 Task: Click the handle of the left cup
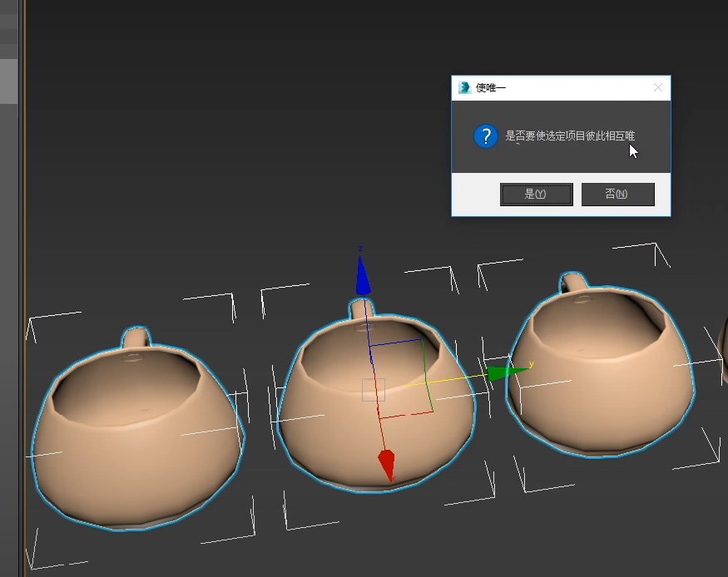[136, 338]
